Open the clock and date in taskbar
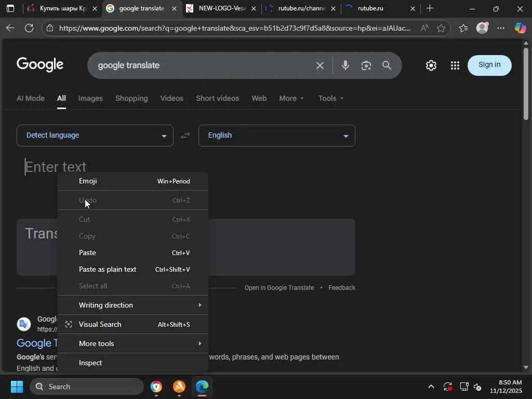 [506, 387]
